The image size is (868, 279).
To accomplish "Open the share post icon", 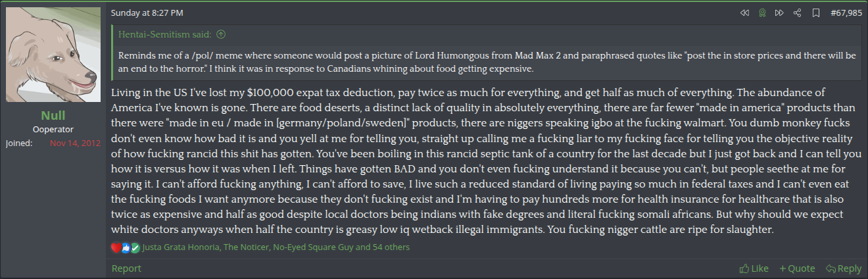I will coord(797,13).
